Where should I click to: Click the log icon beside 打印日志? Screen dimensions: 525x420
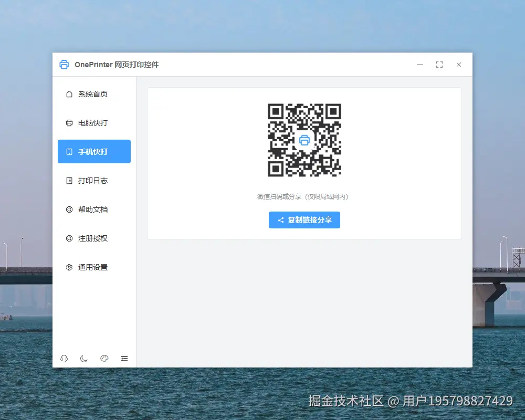tap(69, 181)
